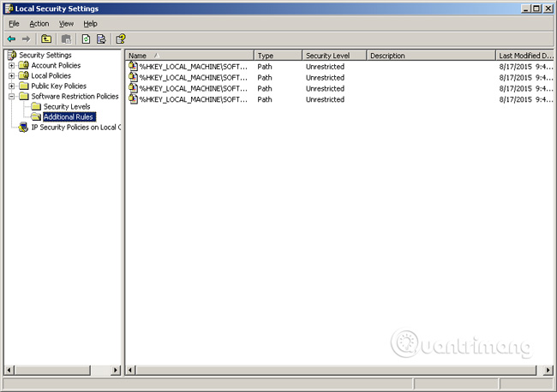Click the Back arrow toolbar icon

coord(11,39)
